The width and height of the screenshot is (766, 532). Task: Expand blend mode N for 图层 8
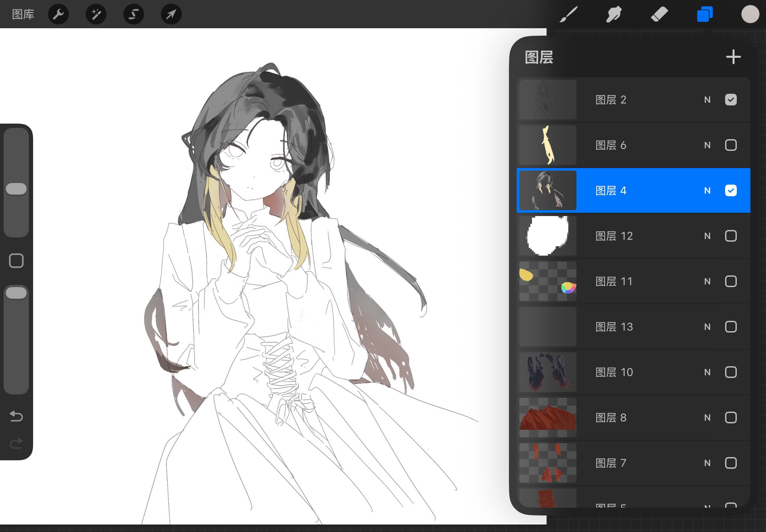(x=707, y=418)
